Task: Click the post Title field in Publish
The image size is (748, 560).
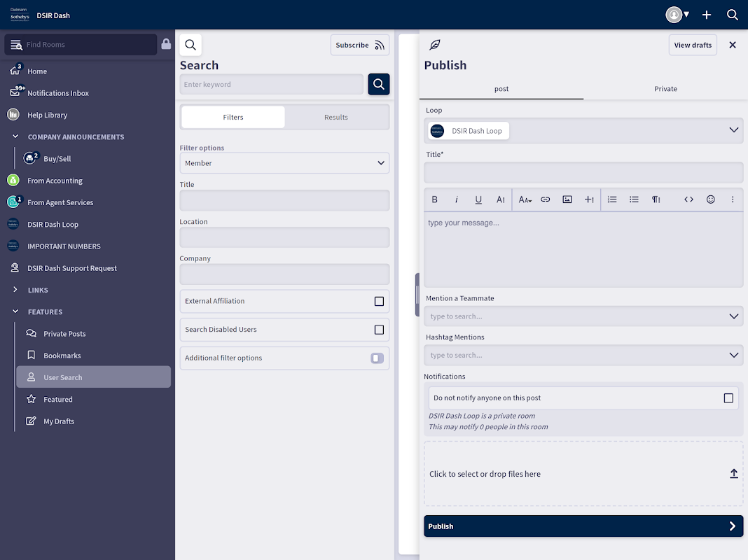Action: pos(583,172)
